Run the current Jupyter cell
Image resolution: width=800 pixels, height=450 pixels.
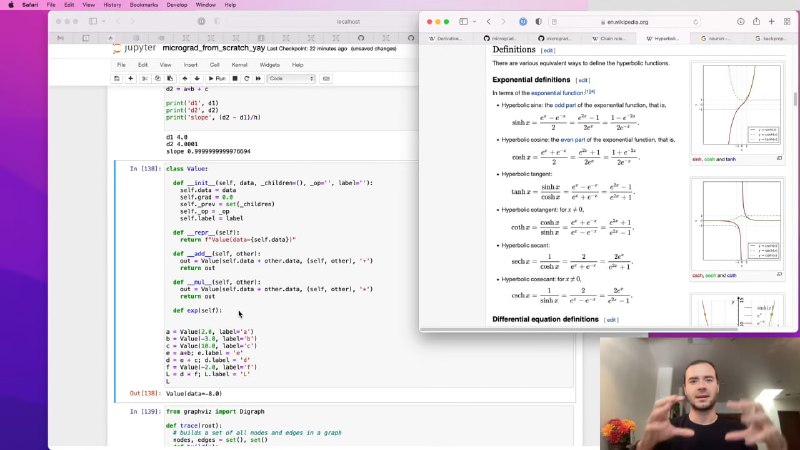point(217,79)
